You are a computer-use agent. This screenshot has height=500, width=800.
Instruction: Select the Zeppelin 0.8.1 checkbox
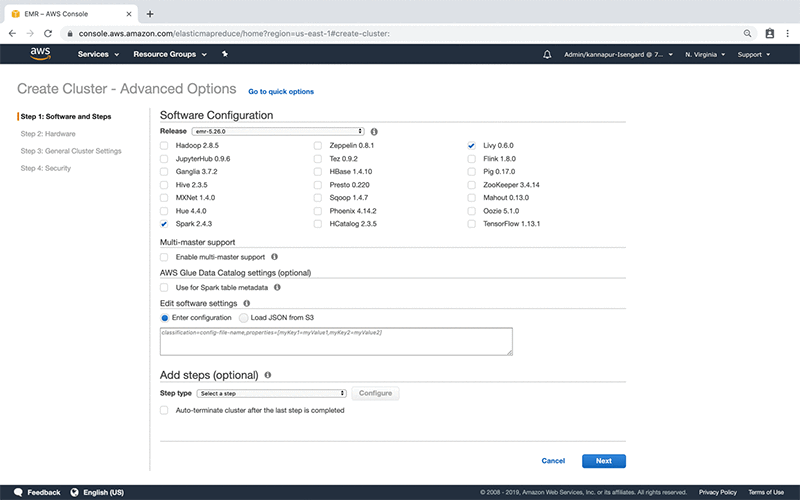pyautogui.click(x=318, y=145)
